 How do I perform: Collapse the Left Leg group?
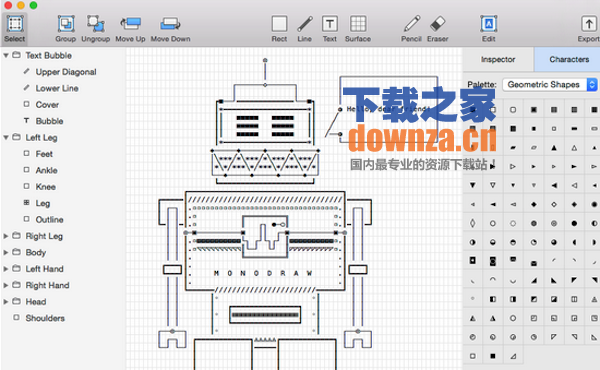pyautogui.click(x=6, y=137)
